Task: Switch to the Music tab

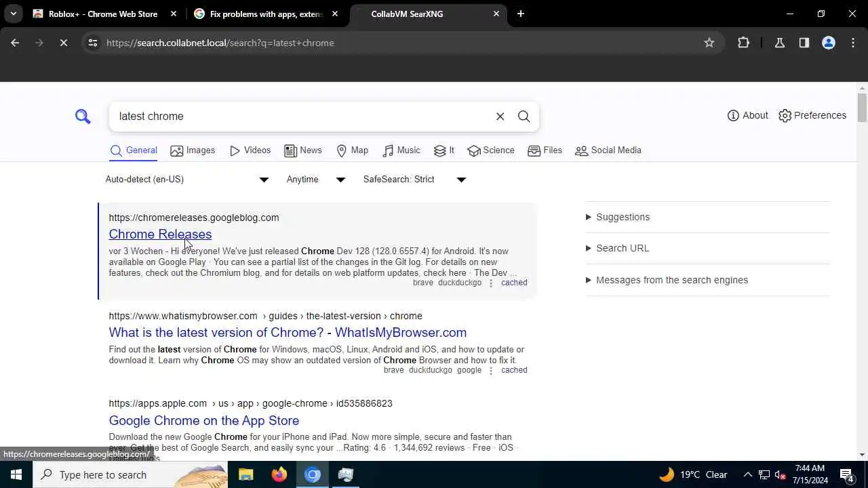Action: click(401, 150)
